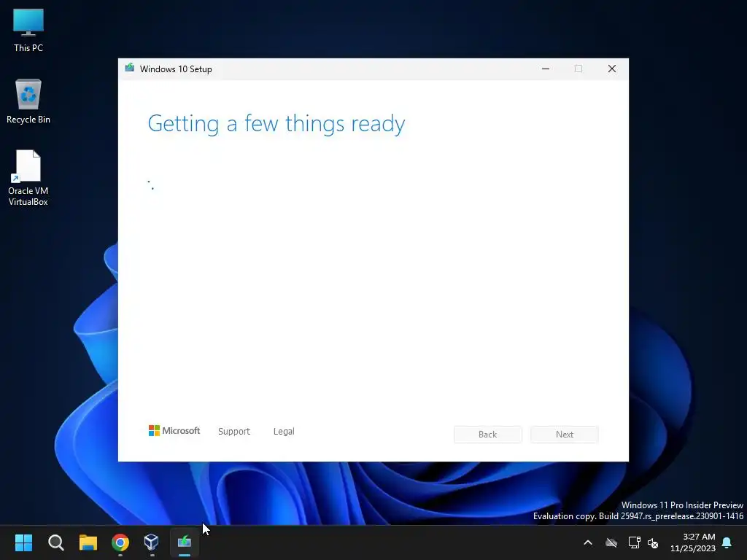Select Oracle VM VirtualBox desktop shortcut
The height and width of the screenshot is (560, 747).
coord(28,178)
